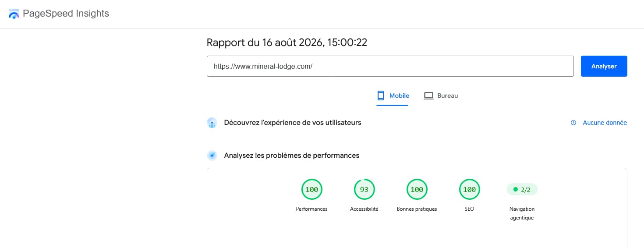
Task: Select the Performances score gauge 100
Action: [312, 190]
